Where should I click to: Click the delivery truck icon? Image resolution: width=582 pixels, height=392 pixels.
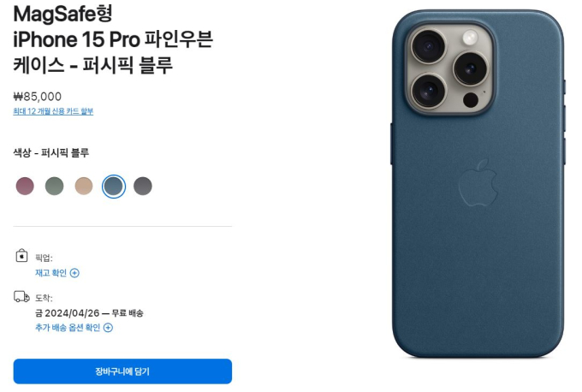coord(21,297)
